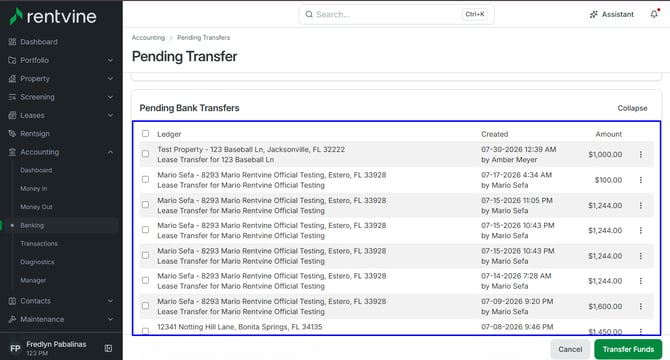
Task: Click the Maintenance wrench icon
Action: (12, 319)
